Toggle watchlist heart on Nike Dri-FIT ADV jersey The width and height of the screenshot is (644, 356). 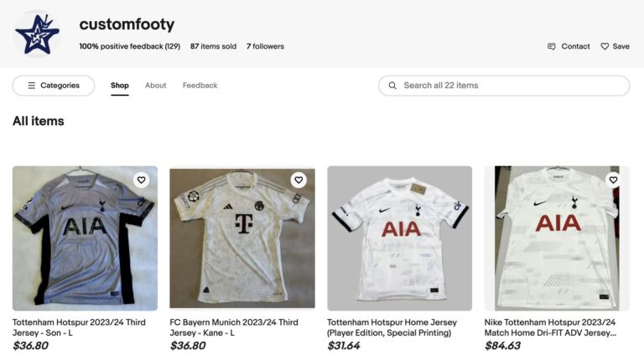[x=613, y=180]
